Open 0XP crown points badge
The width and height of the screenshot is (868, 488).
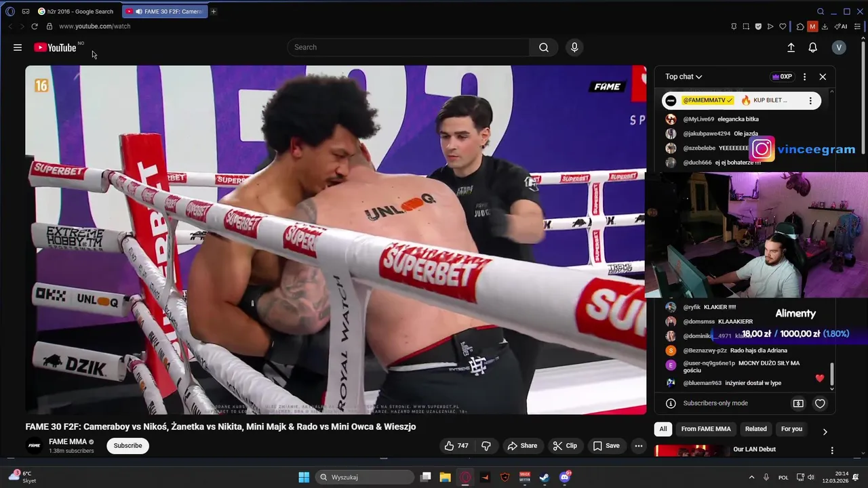782,77
